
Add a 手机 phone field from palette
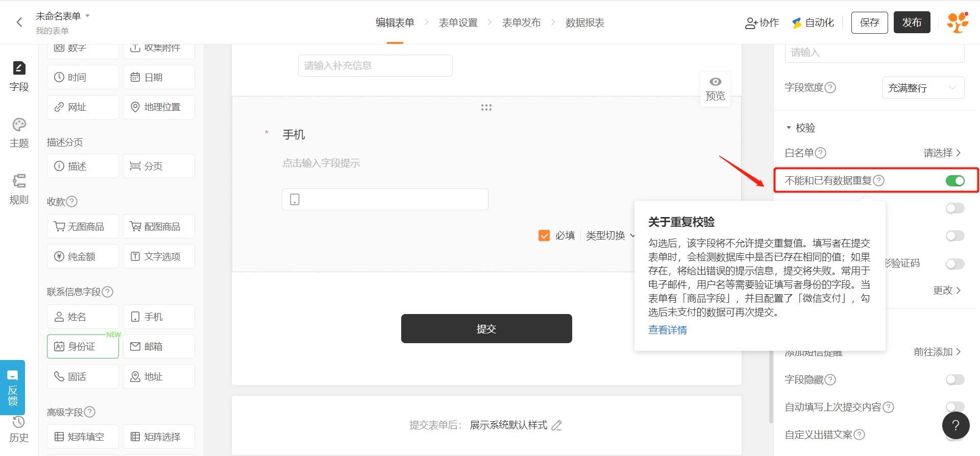(159, 317)
